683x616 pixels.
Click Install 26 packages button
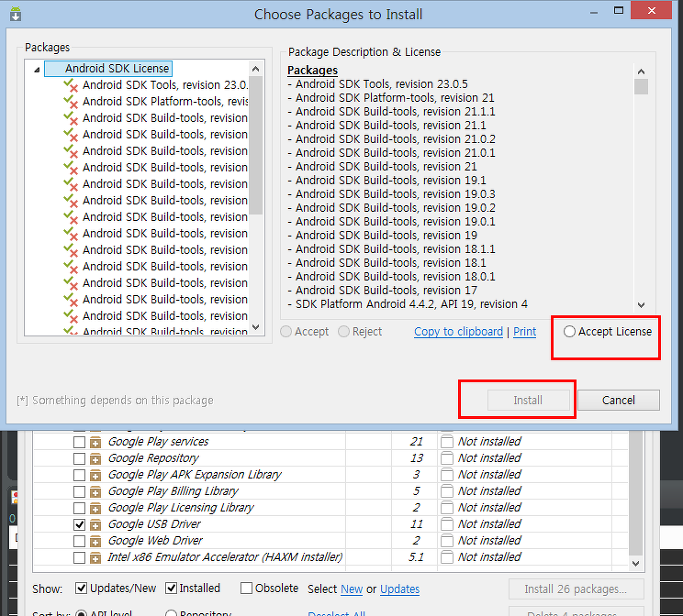[575, 589]
